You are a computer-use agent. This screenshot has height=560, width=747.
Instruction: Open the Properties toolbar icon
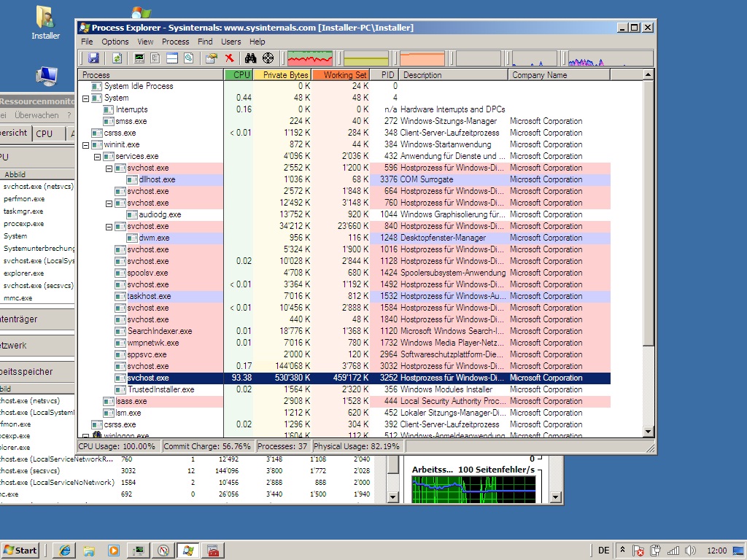pos(211,58)
